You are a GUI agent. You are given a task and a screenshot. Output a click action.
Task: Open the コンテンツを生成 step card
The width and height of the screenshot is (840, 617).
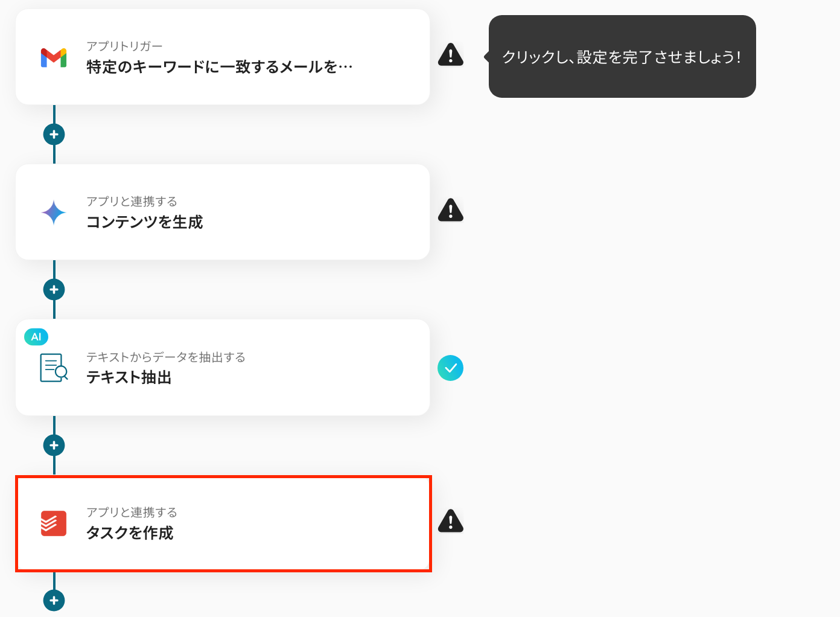click(x=223, y=213)
